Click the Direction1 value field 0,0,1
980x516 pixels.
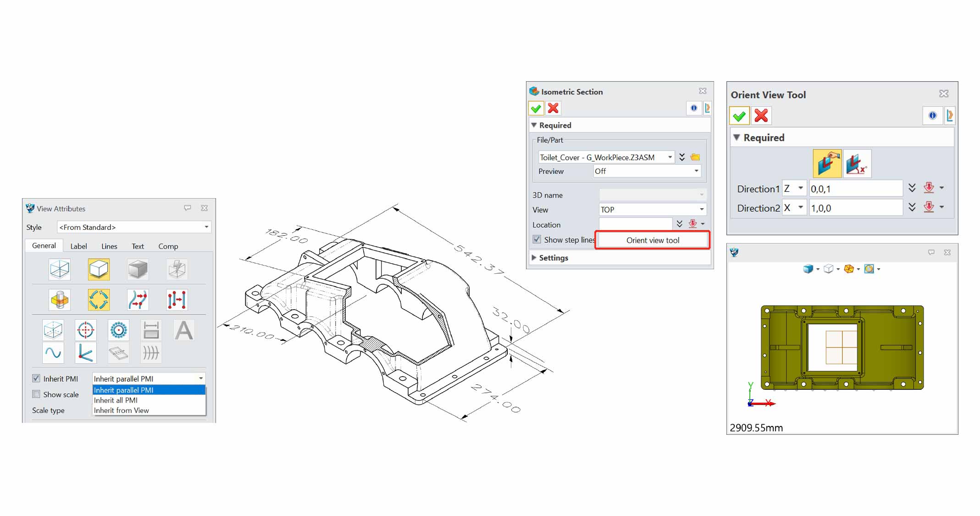coord(855,189)
